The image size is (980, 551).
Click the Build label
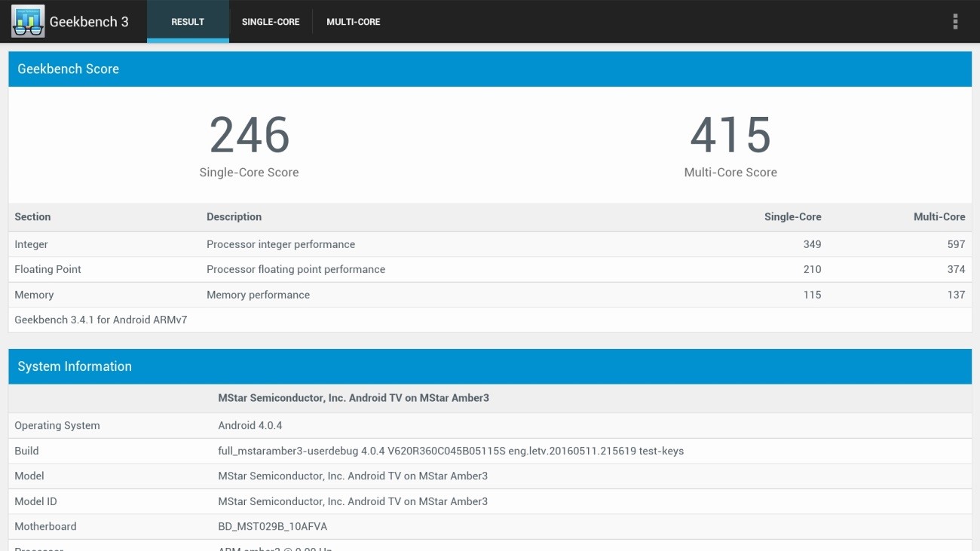[x=26, y=451]
